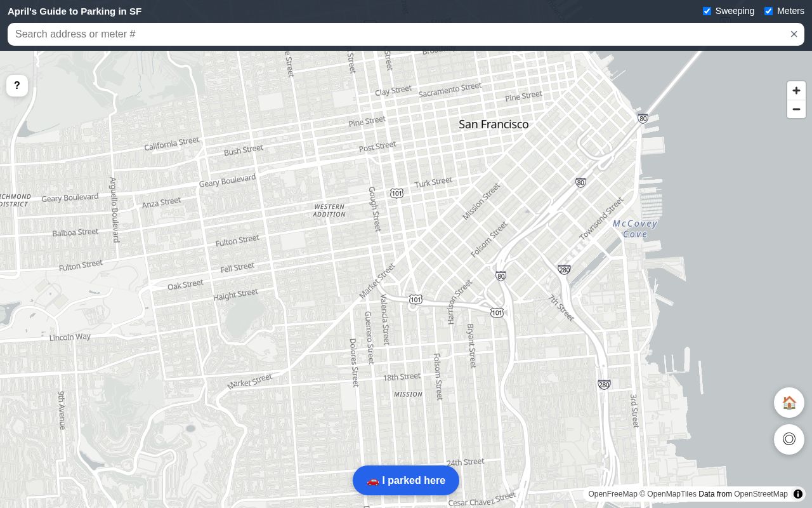Click the Geary Boulevard label near Richmond District
The width and height of the screenshot is (812, 508).
point(70,197)
